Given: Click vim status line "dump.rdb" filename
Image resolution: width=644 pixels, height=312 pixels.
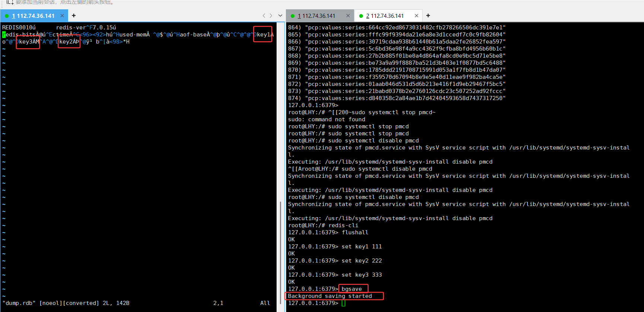Looking at the screenshot, I should [x=19, y=303].
